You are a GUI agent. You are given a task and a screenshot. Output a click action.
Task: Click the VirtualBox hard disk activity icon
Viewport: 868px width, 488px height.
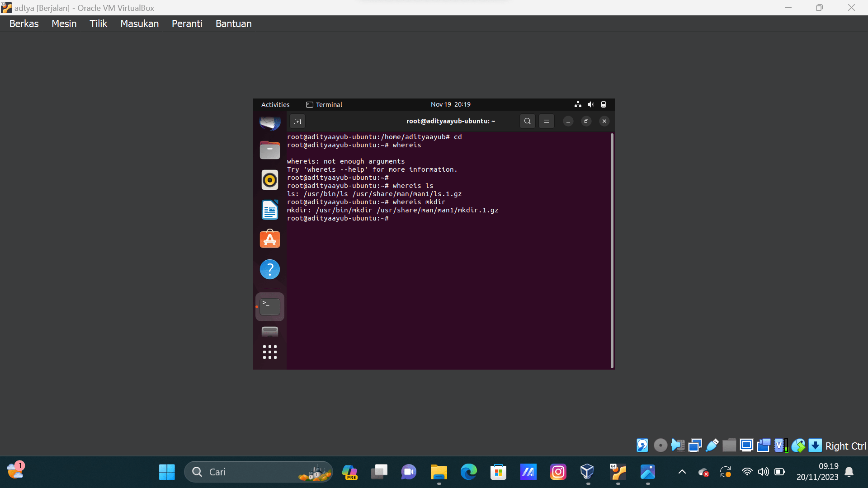[x=642, y=446]
